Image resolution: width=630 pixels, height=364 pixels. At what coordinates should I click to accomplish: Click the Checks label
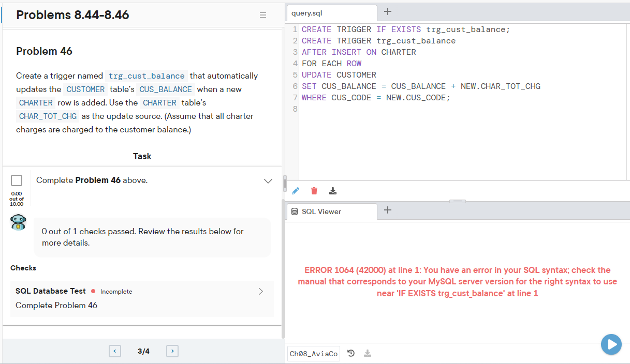click(23, 268)
